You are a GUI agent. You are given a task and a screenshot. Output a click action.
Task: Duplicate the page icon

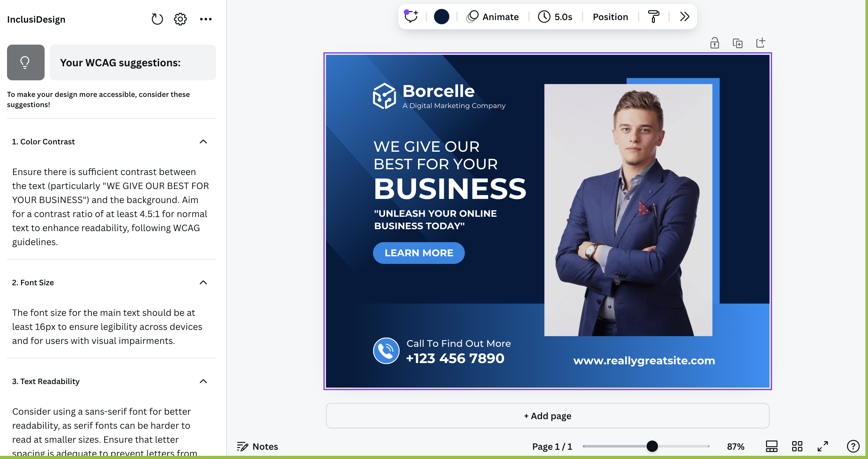(x=737, y=43)
